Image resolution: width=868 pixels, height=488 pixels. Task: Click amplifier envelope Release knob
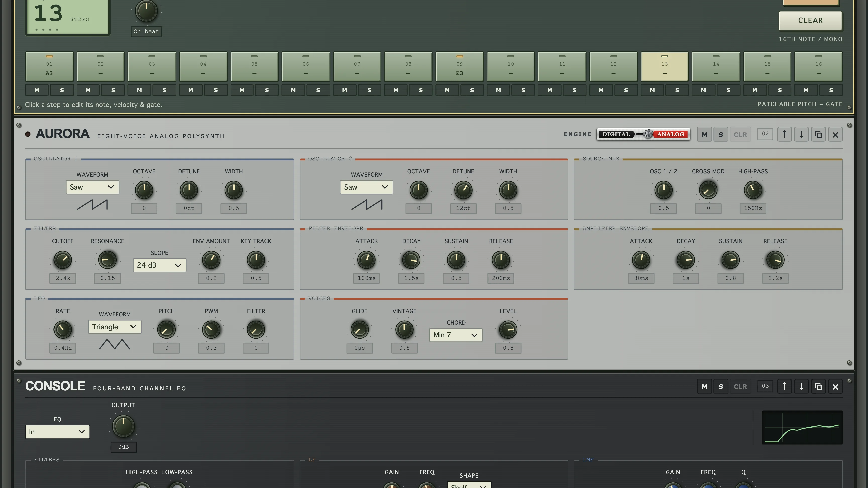tap(775, 260)
